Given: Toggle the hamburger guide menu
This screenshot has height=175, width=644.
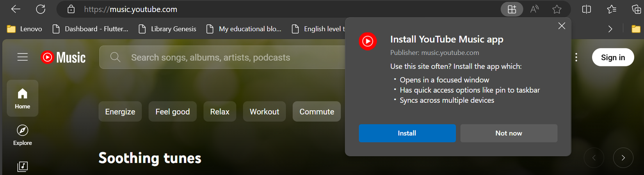Looking at the screenshot, I should [23, 57].
